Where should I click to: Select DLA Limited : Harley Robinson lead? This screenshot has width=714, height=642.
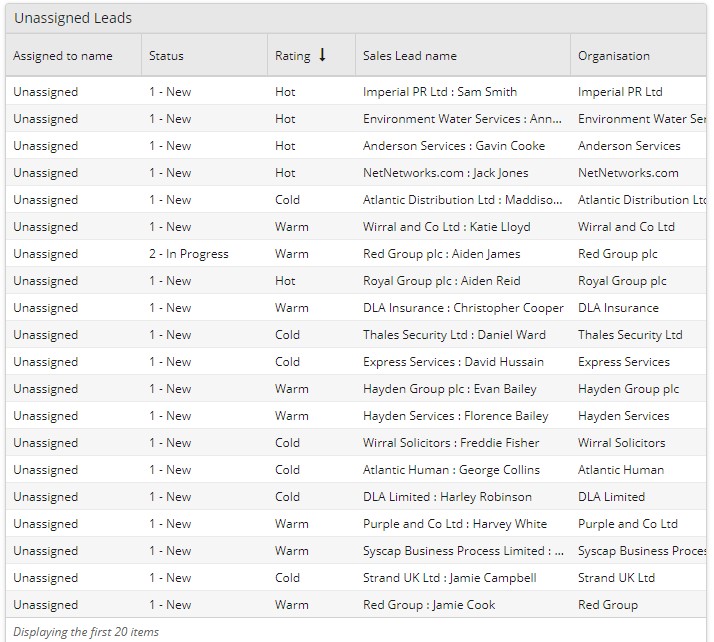(447, 497)
